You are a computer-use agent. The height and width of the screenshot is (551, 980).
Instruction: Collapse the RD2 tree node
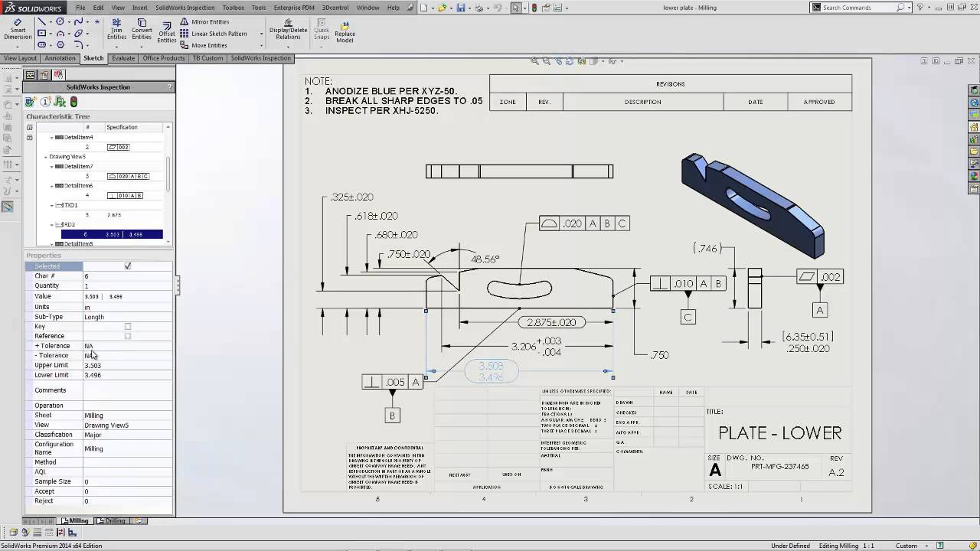pos(52,225)
